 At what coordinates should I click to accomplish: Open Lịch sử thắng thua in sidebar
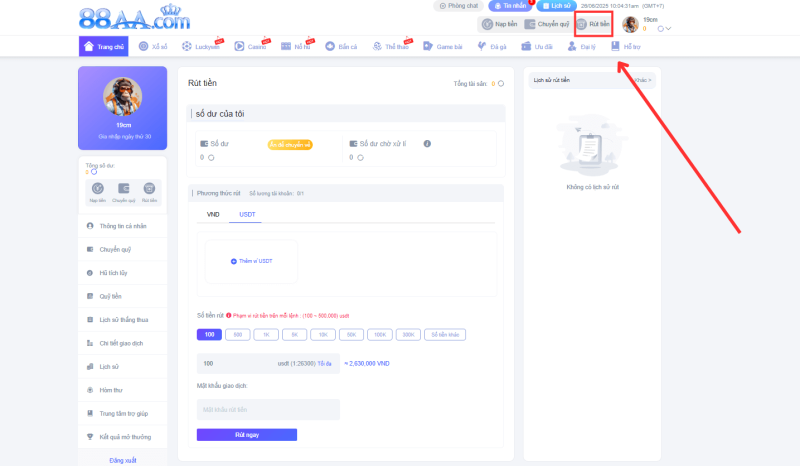(x=122, y=320)
